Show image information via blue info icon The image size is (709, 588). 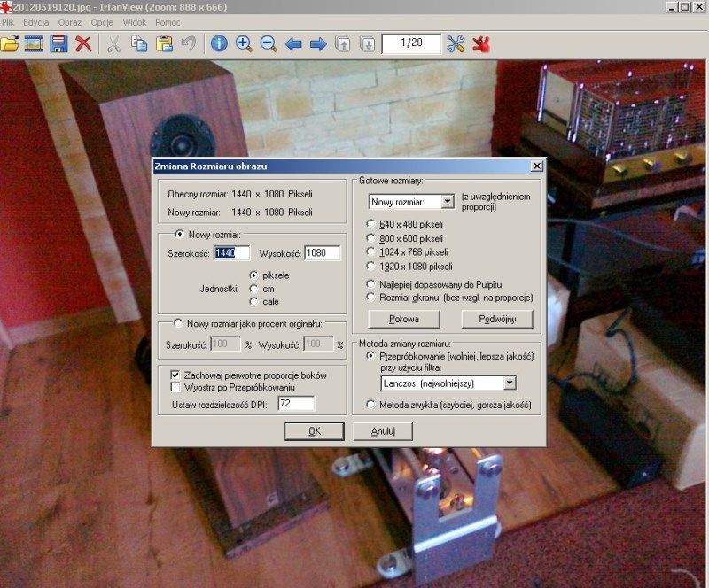point(219,44)
